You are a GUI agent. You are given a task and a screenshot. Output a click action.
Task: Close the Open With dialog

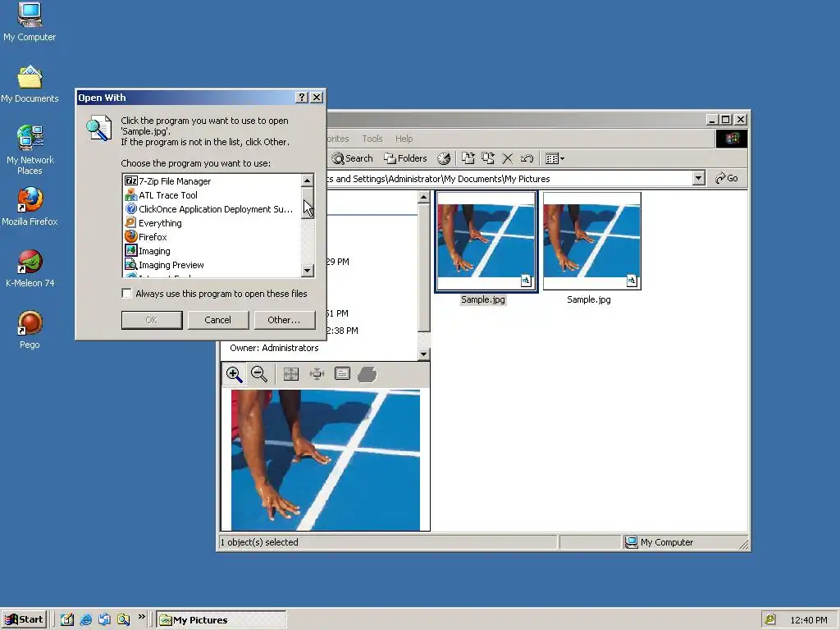tap(317, 98)
